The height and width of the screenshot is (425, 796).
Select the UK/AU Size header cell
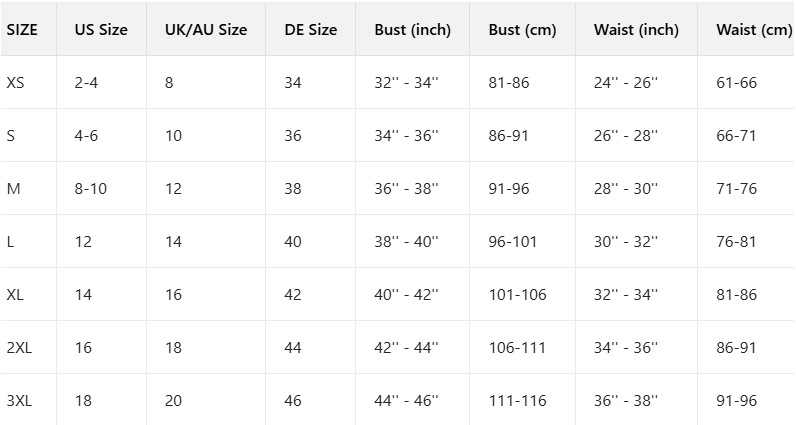205,30
